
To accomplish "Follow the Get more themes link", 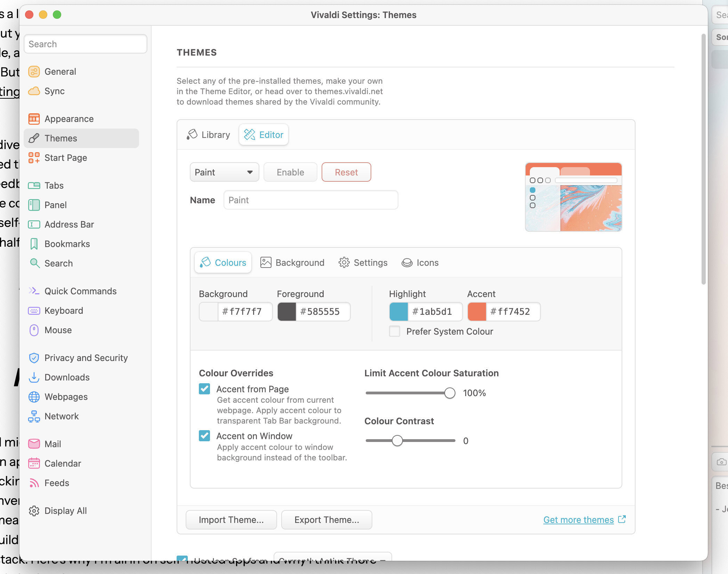I will [x=578, y=519].
